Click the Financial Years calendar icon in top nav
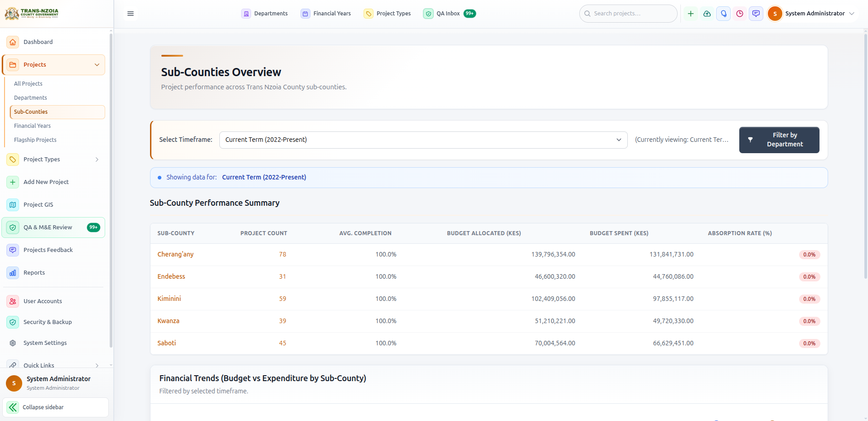868x421 pixels. 305,14
